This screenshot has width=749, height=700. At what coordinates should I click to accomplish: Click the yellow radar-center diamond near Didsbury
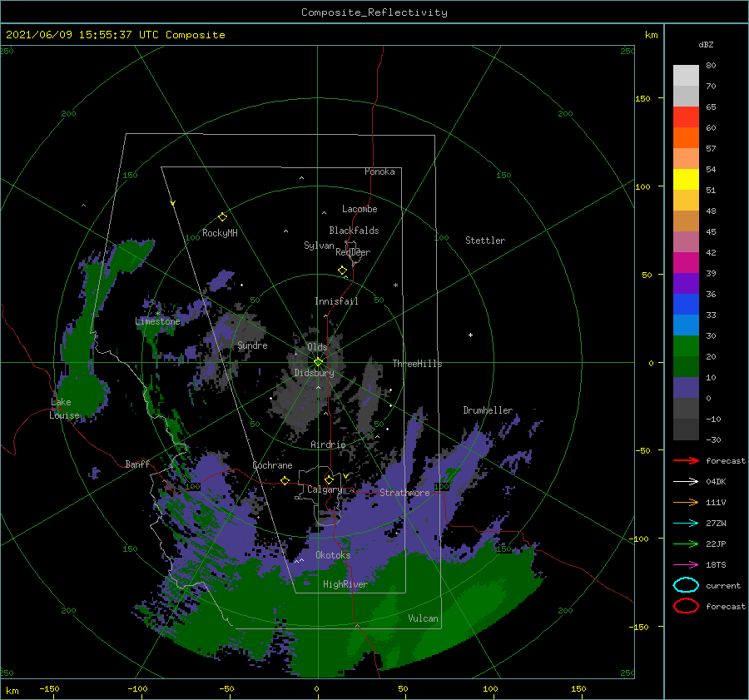tap(318, 362)
